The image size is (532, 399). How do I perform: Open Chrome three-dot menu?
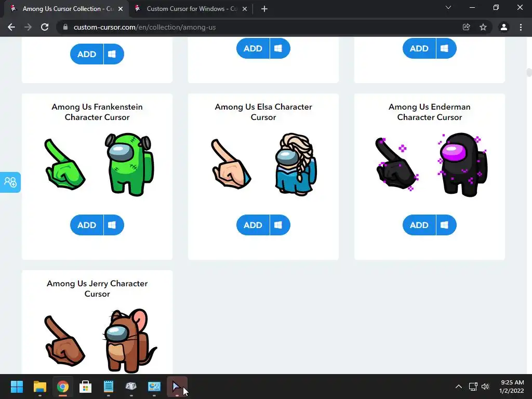coord(521,27)
